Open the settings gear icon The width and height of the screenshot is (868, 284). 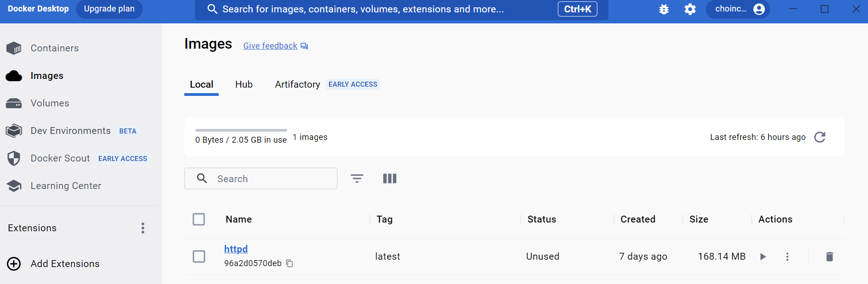click(690, 9)
